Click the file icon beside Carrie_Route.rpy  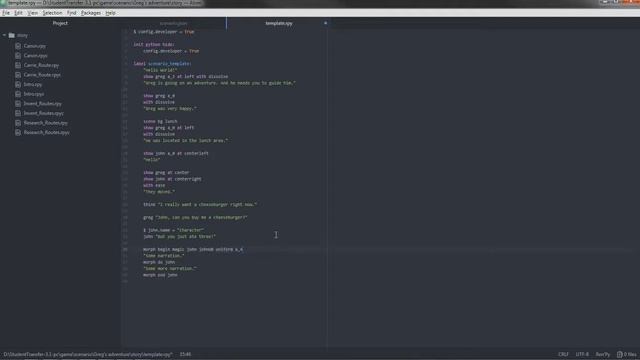tap(18, 65)
